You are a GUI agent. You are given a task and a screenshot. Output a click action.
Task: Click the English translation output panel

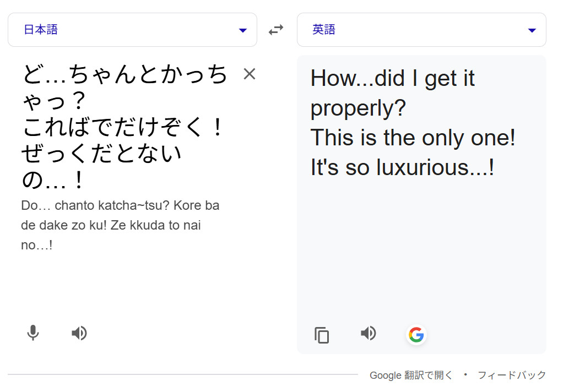click(x=421, y=248)
